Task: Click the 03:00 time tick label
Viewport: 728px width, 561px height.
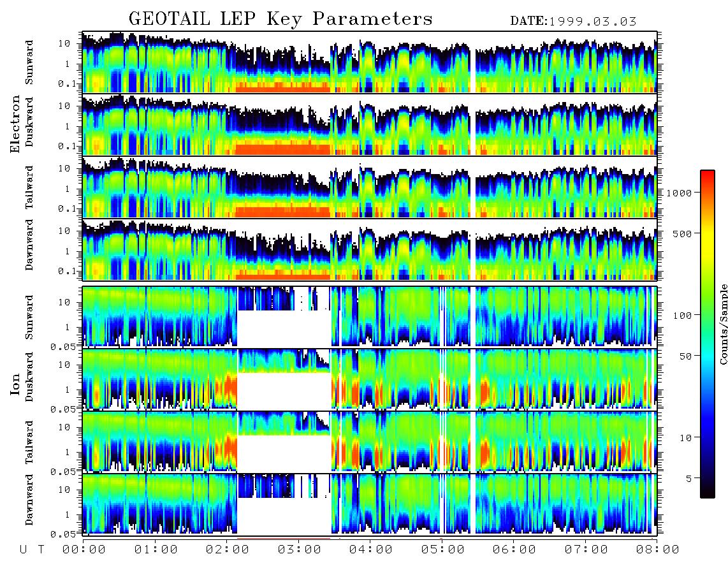Action: point(300,550)
